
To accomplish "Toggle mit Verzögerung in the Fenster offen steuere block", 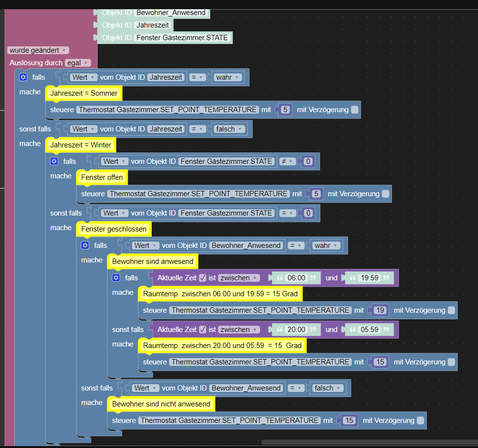I will pos(386,194).
